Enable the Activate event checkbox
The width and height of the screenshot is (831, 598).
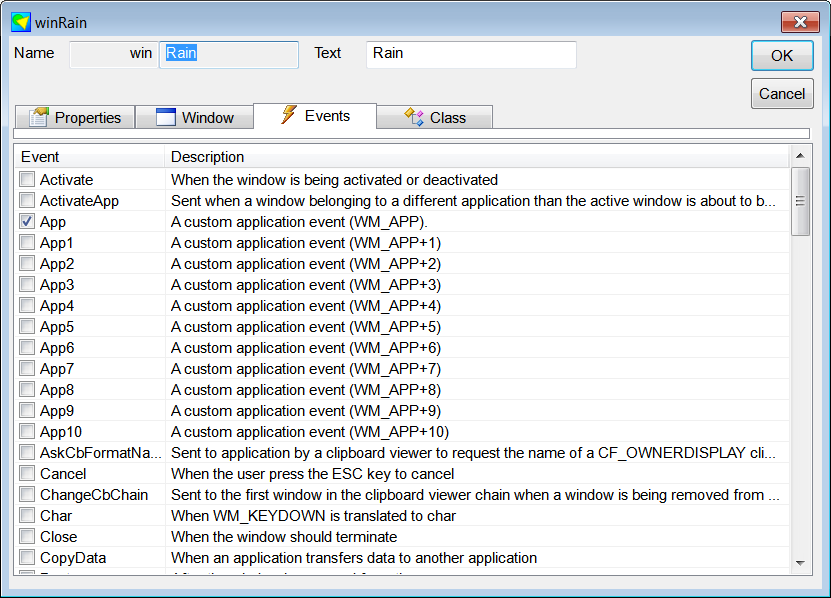click(x=27, y=179)
